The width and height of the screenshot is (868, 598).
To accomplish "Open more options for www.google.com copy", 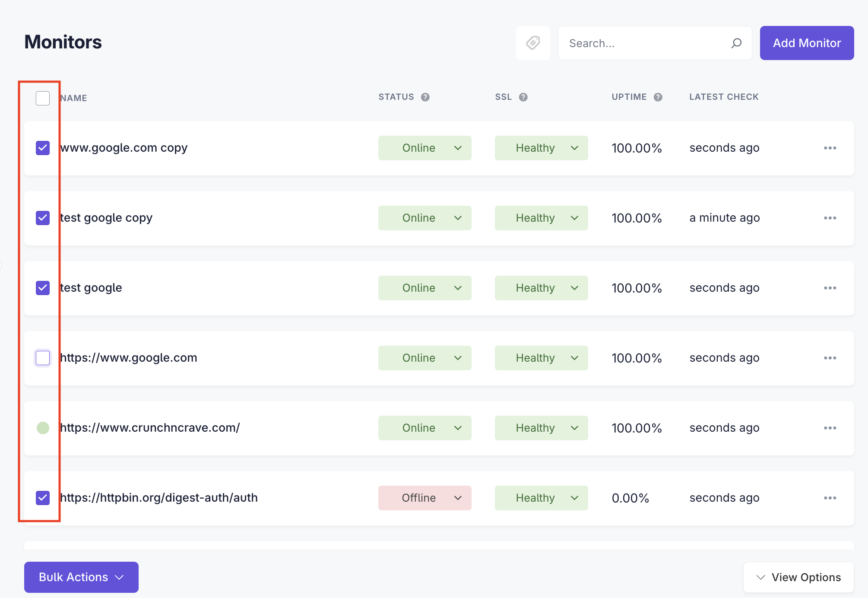I will (x=830, y=148).
